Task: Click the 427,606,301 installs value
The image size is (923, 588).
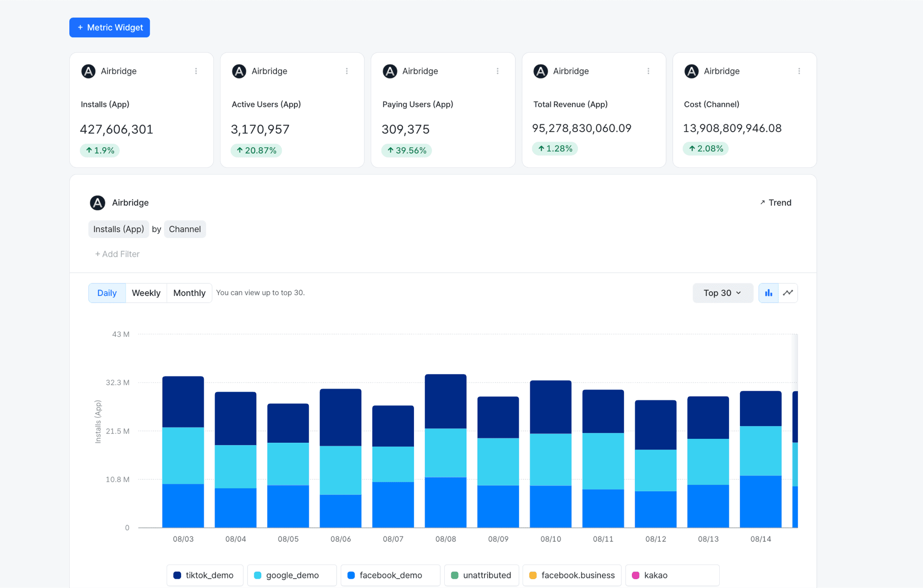Action: (x=117, y=129)
